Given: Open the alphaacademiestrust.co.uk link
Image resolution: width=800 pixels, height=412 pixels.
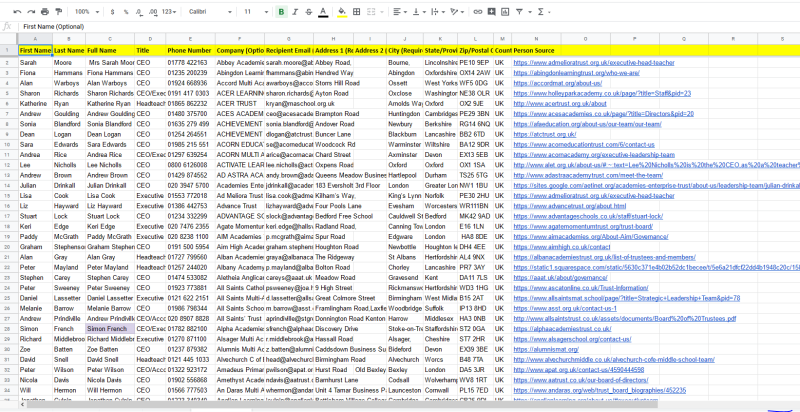Looking at the screenshot, I should point(562,329).
